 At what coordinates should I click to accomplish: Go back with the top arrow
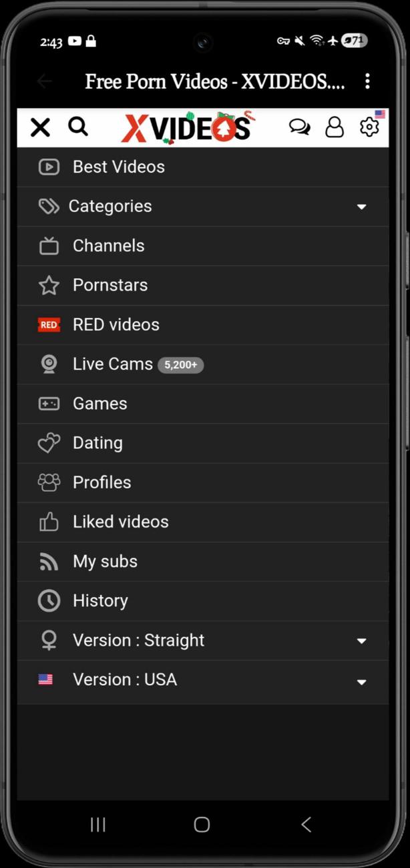pyautogui.click(x=44, y=81)
